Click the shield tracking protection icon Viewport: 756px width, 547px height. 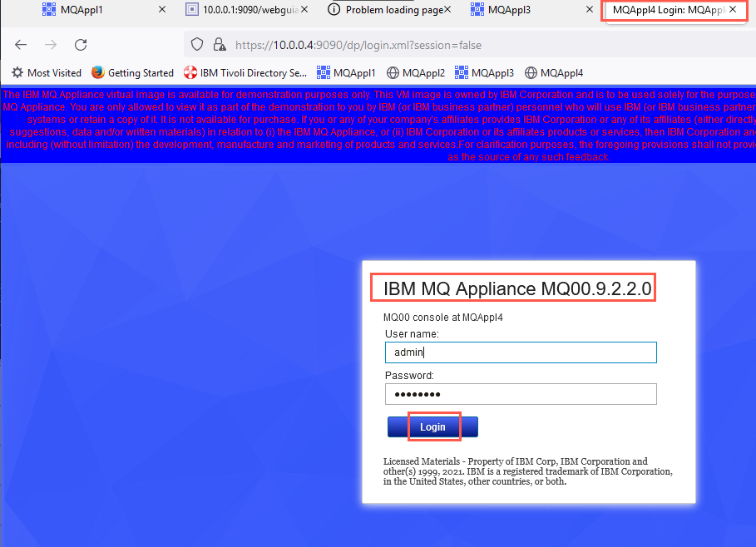coord(197,45)
